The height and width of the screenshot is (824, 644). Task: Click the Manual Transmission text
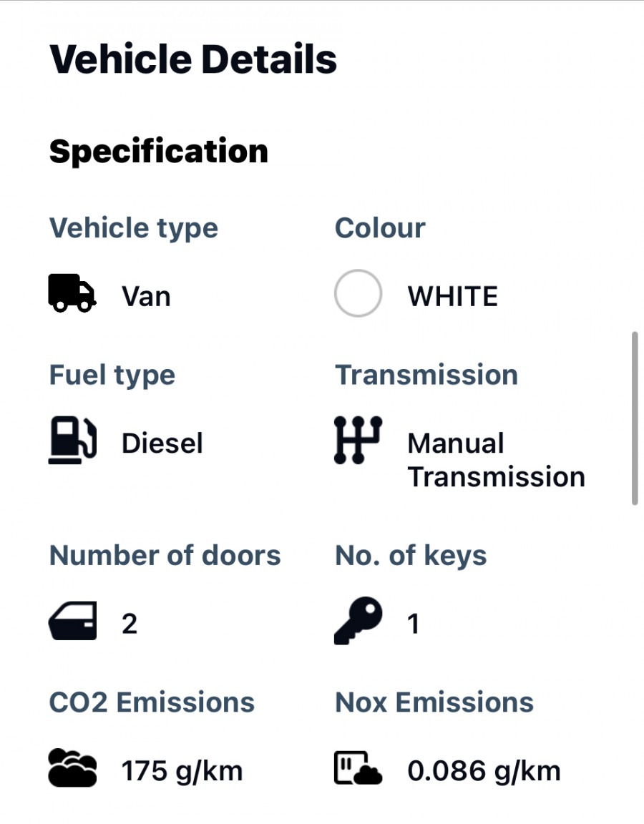click(496, 460)
